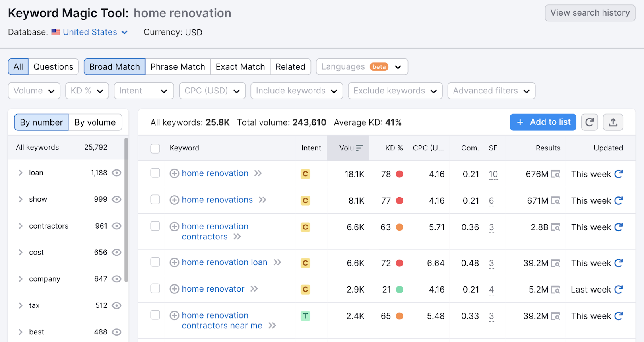Viewport: 644px width, 342px height.
Task: Open the SERP results icon for 5.2M row
Action: 555,289
